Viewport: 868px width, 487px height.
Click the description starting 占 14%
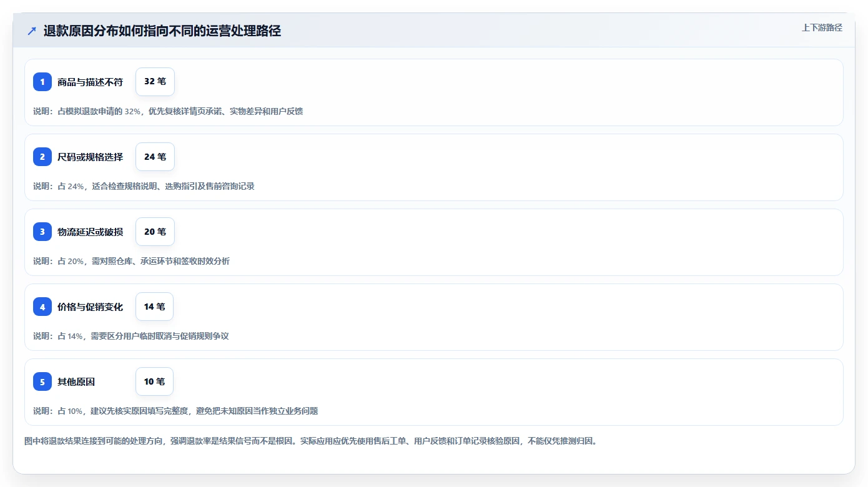click(131, 336)
